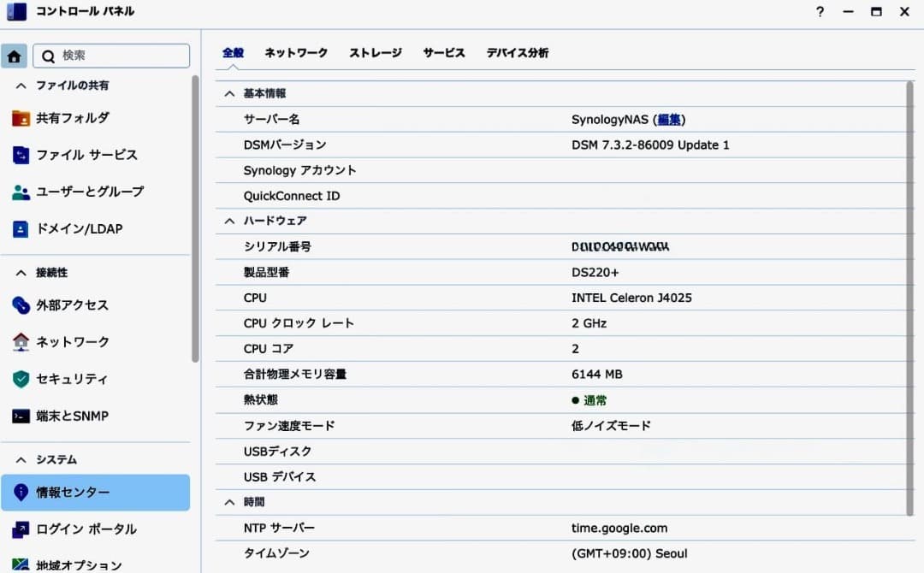Click the sidebar vertical scrollbar

[195, 218]
